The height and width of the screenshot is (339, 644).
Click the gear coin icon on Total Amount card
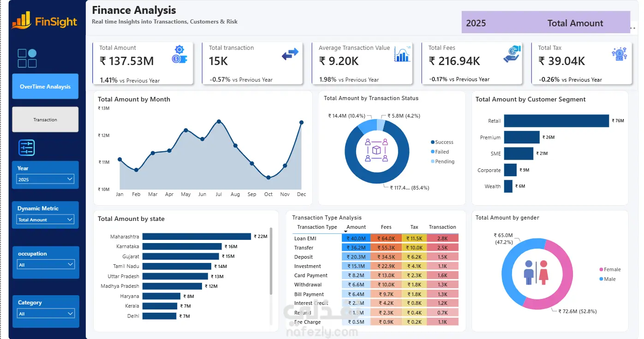pos(179,54)
